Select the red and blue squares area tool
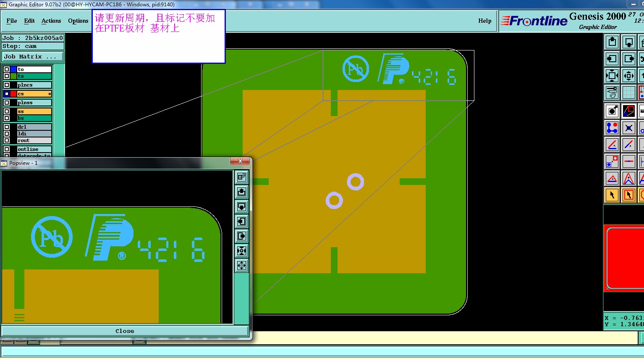 pos(628,111)
